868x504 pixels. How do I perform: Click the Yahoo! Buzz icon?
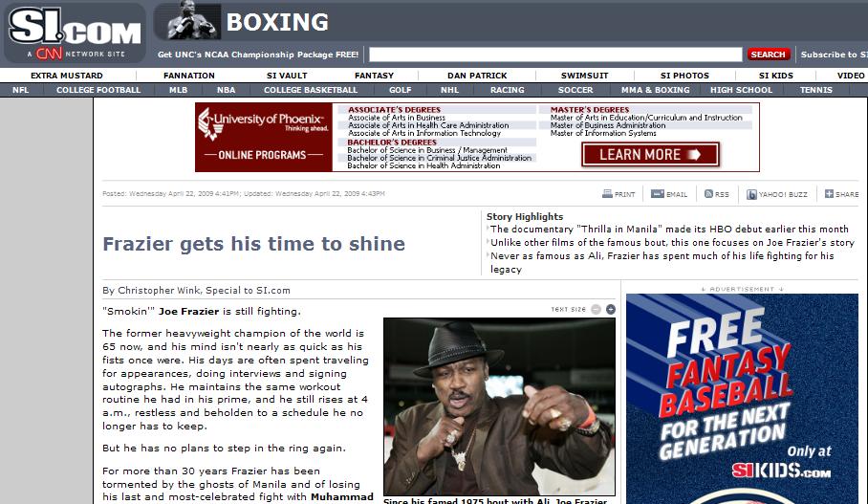click(x=751, y=194)
